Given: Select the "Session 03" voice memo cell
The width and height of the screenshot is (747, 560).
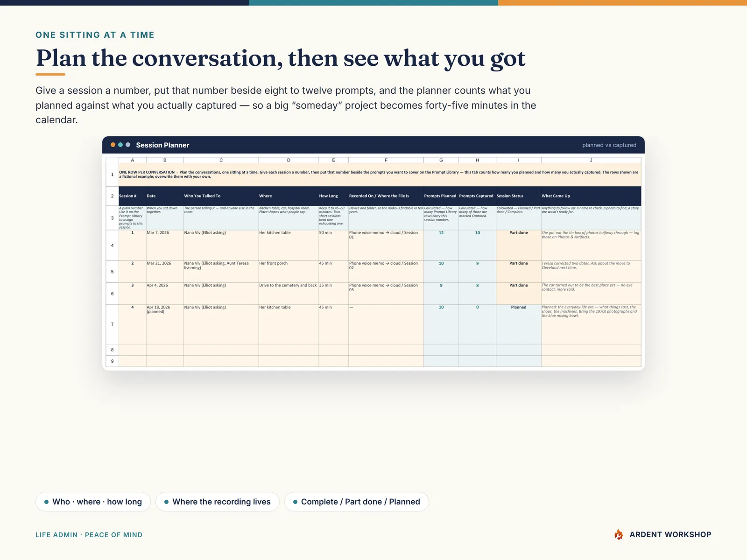Looking at the screenshot, I should point(386,294).
